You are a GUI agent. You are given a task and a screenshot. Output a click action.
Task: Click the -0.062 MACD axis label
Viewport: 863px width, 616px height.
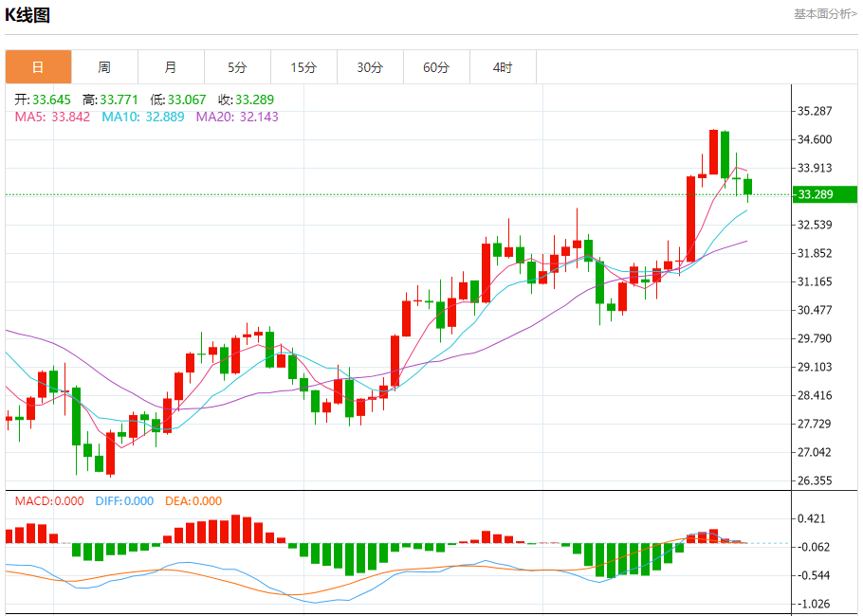tap(813, 547)
